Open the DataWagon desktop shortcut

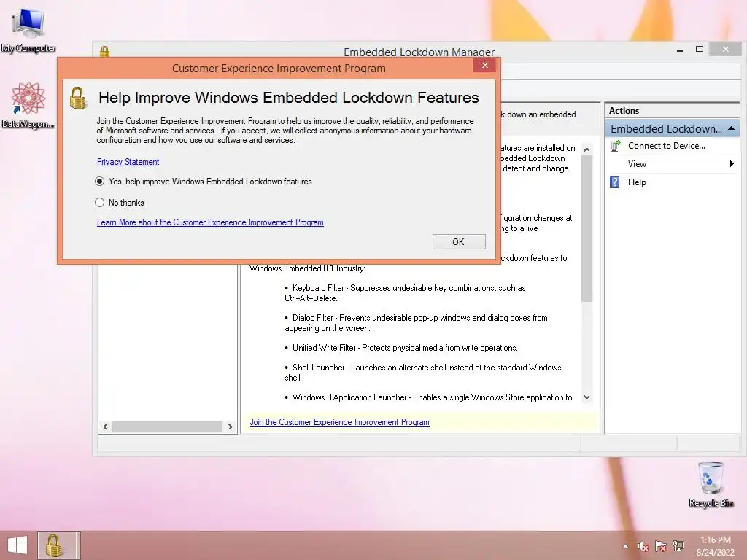pyautogui.click(x=28, y=105)
